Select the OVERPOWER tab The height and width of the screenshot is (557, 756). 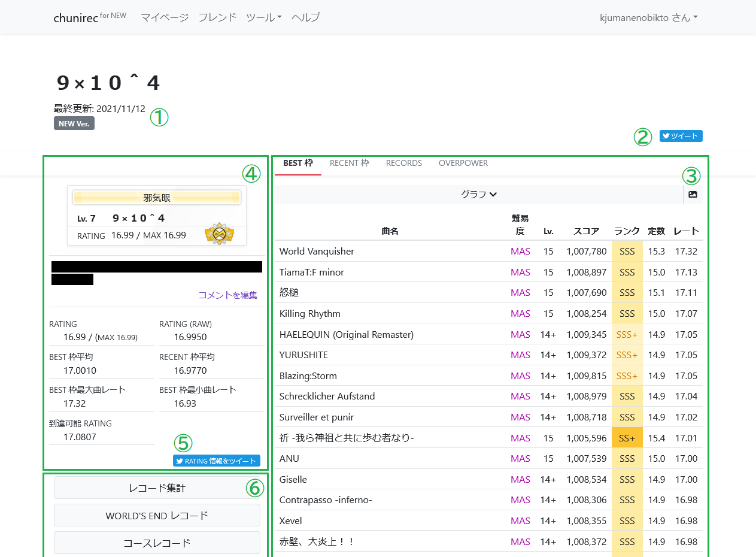pyautogui.click(x=463, y=163)
